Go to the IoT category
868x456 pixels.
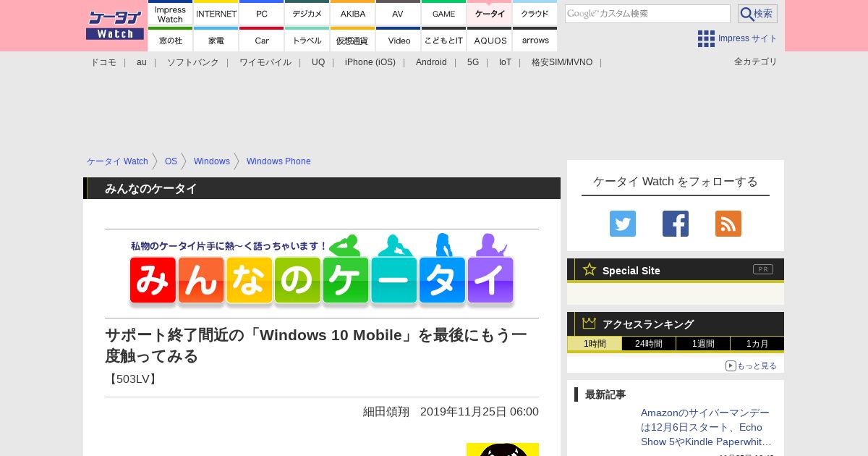505,62
